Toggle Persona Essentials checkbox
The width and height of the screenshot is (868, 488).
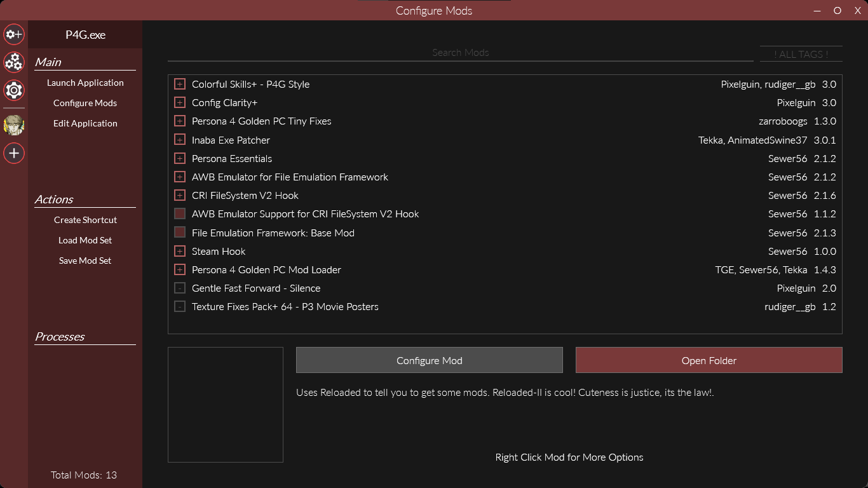coord(180,158)
